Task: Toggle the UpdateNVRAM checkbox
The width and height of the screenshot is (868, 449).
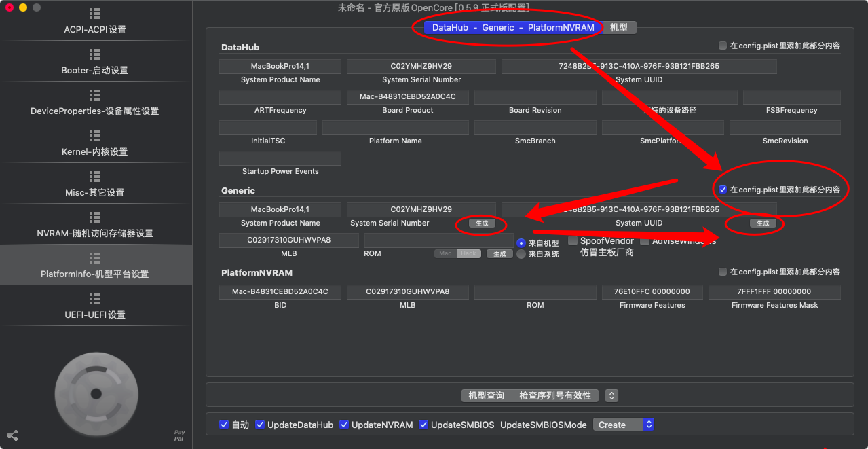Action: (344, 425)
